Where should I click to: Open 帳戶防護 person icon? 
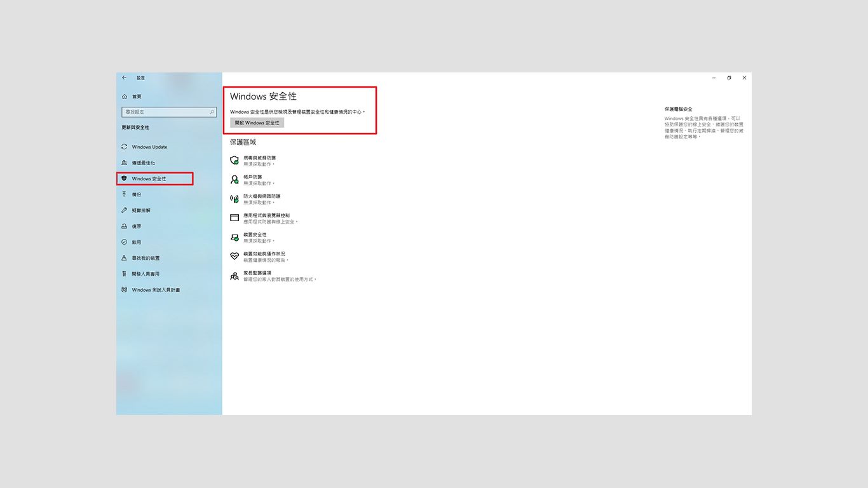(x=234, y=179)
